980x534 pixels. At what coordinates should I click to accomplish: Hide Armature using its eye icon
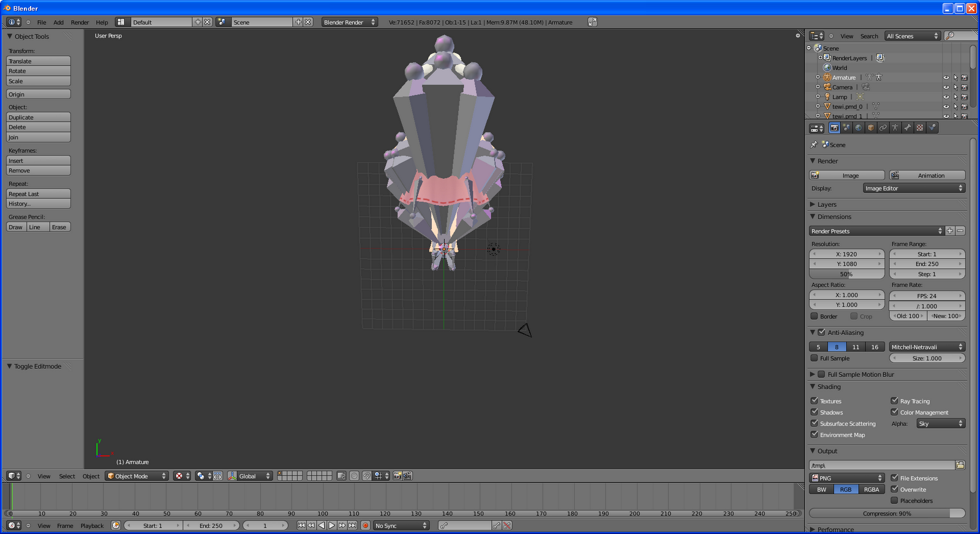[x=946, y=78]
